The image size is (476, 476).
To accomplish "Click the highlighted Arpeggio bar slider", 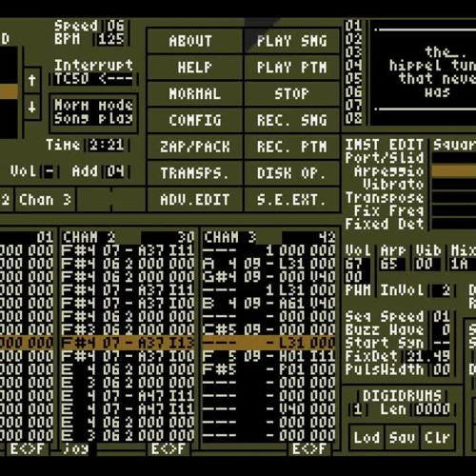I will 454,170.
